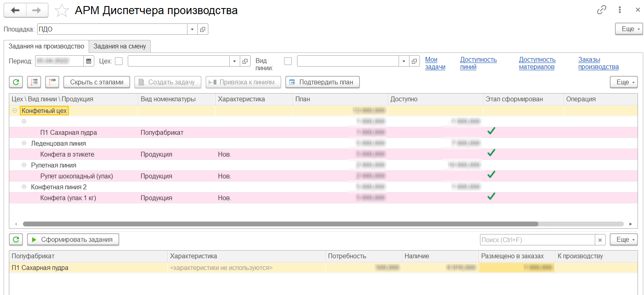The width and height of the screenshot is (644, 295).
Task: Click the three-dot menu icon in header
Action: pos(619,10)
